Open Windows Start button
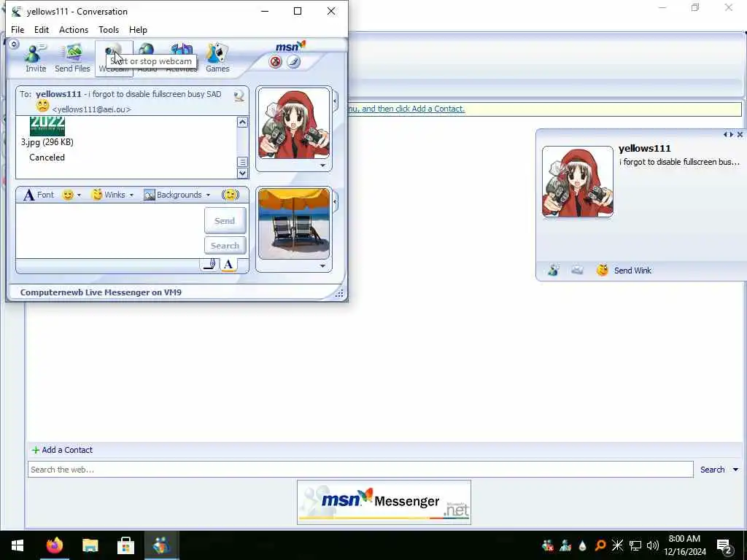This screenshot has height=560, width=747. [18, 545]
